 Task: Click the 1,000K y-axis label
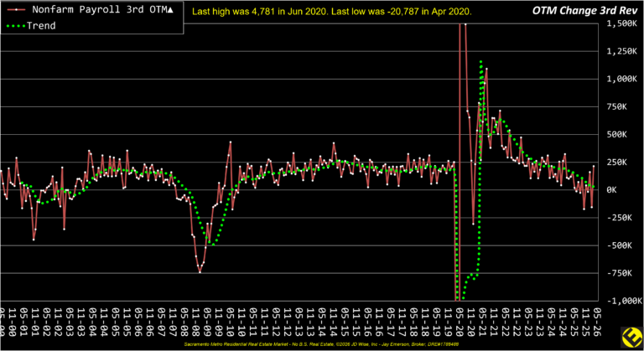621,79
